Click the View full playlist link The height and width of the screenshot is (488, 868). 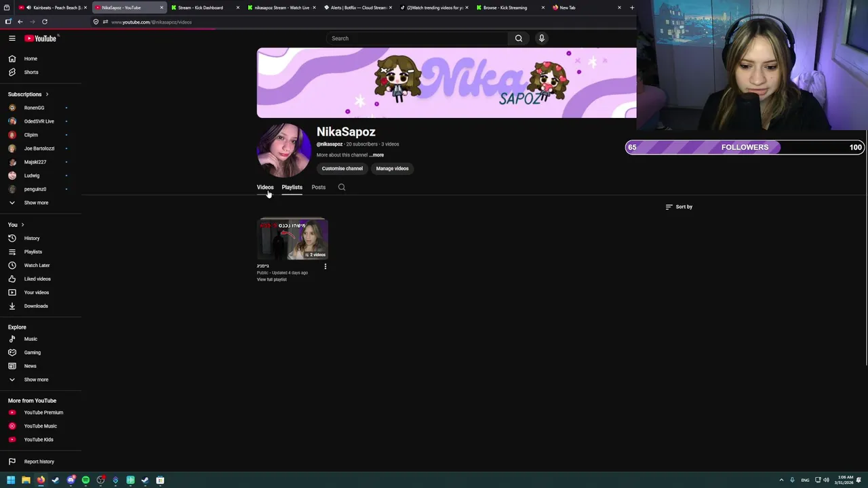[272, 279]
